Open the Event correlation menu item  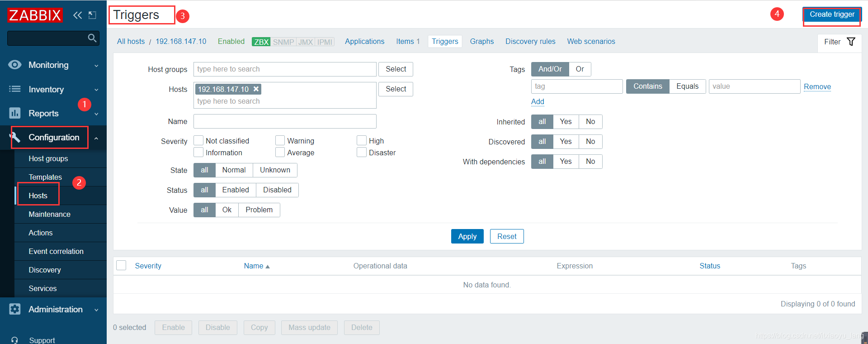[x=60, y=251]
